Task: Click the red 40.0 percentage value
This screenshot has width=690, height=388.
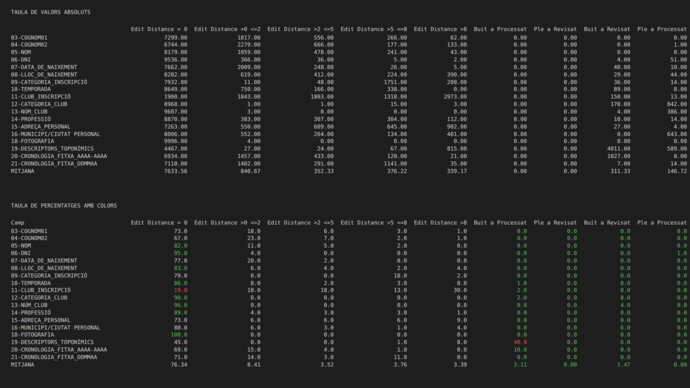Action: coord(520,342)
